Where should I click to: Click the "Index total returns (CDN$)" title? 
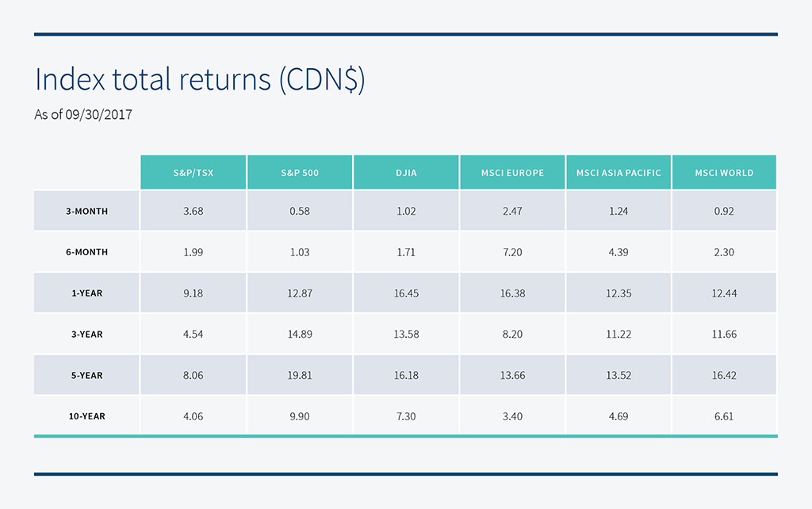199,81
